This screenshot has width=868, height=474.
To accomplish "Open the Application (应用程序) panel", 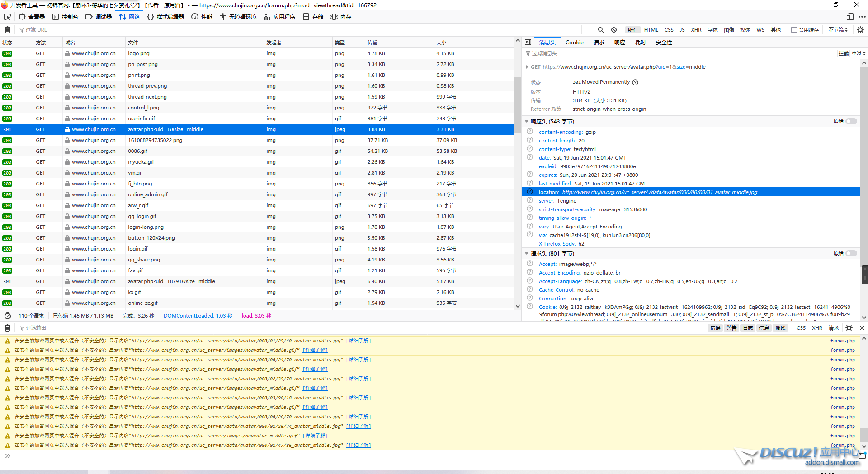I will click(x=280, y=17).
